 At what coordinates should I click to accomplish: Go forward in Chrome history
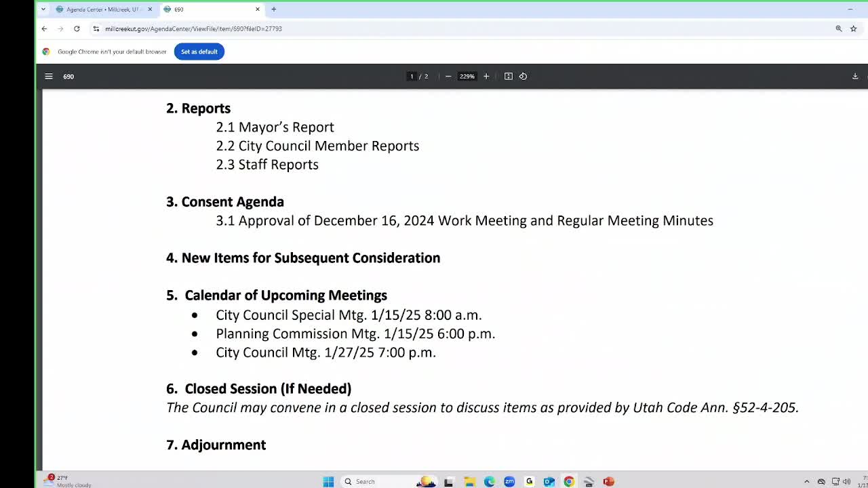(x=60, y=29)
